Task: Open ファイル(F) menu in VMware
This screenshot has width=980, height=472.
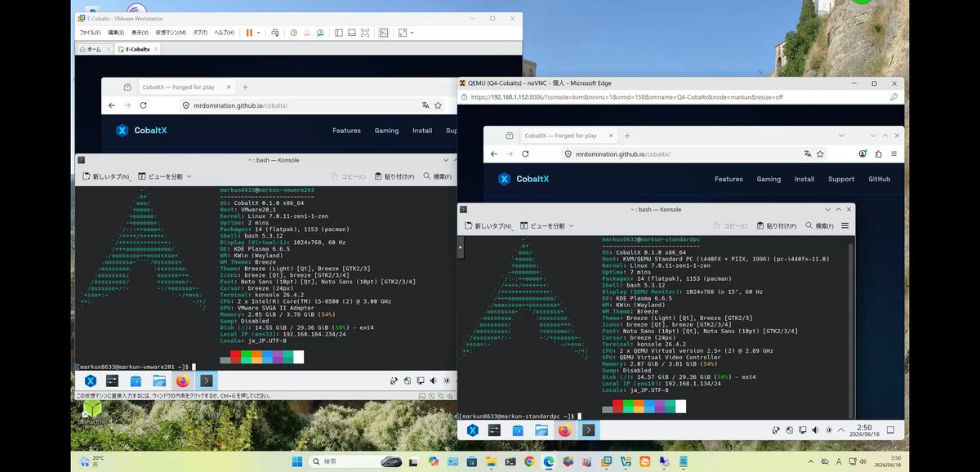Action: (90, 33)
